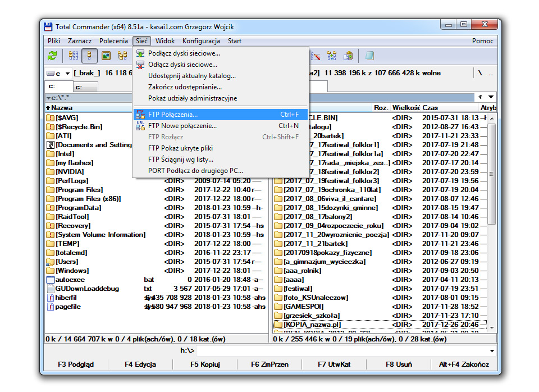Toggle the full details view toolbar icon
This screenshot has height=392, width=539.
(x=89, y=56)
